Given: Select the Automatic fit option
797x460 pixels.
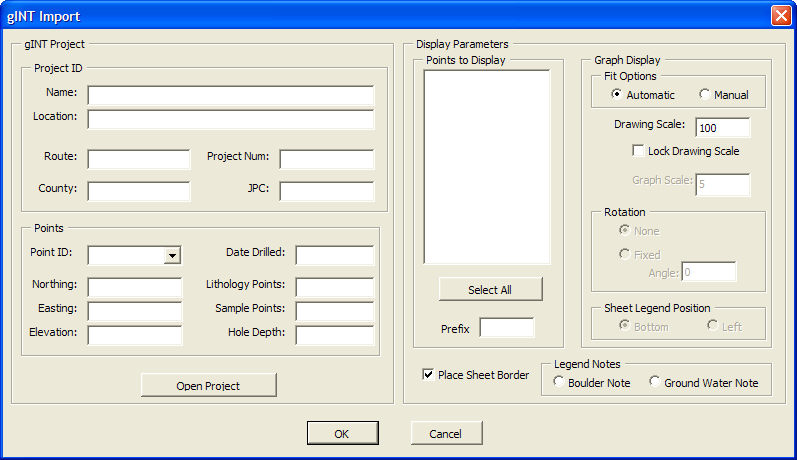Looking at the screenshot, I should 617,95.
